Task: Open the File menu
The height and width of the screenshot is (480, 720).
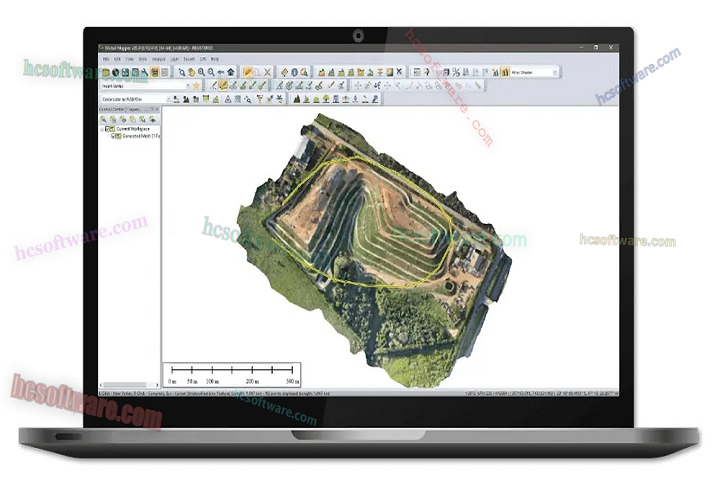Action: coord(106,59)
